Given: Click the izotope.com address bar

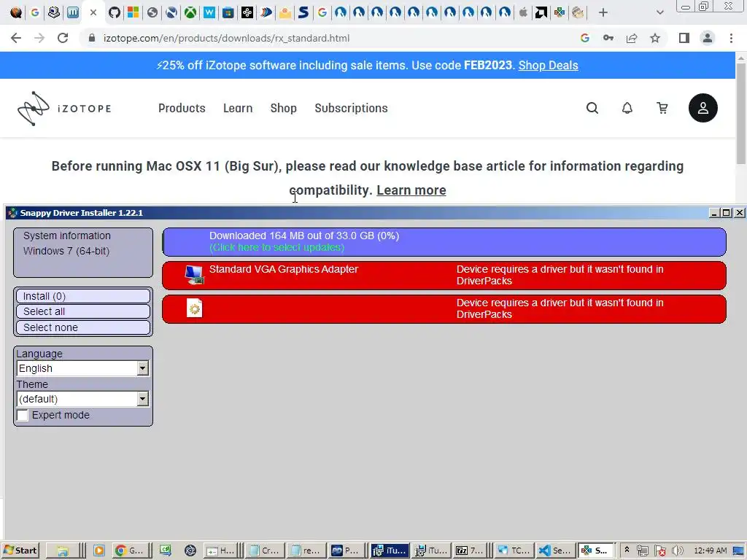Looking at the screenshot, I should pos(226,38).
